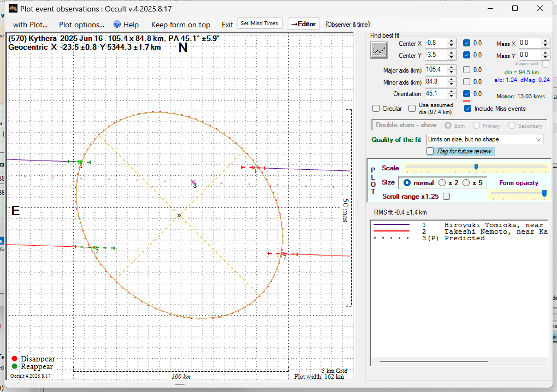
Task: Open the Plot options... menu
Action: 81,25
